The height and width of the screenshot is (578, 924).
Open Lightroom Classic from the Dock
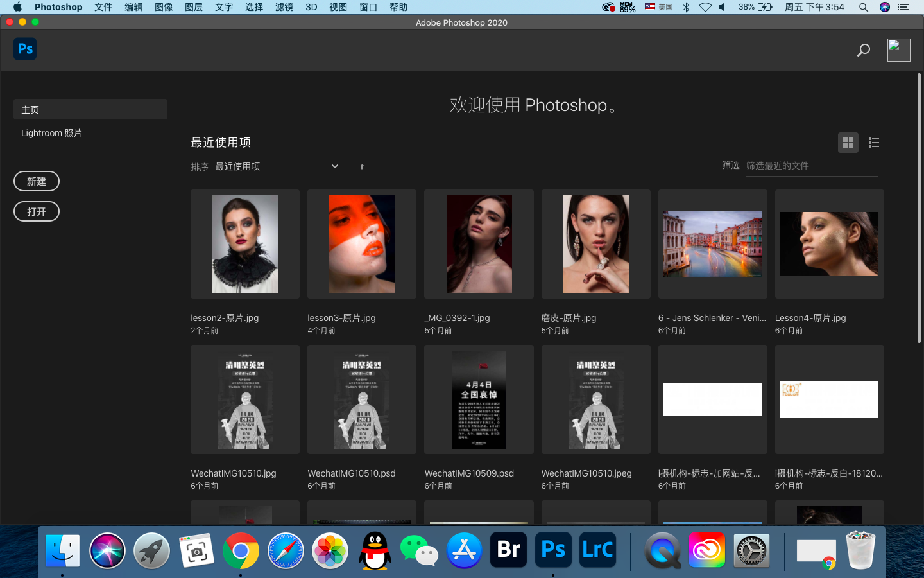(597, 550)
